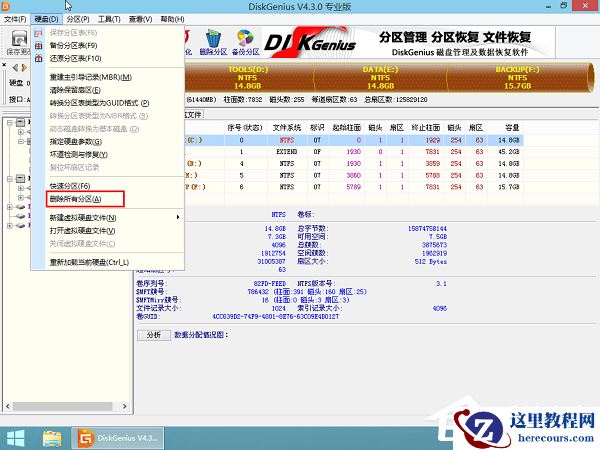This screenshot has width=600, height=450.
Task: Collapse the topmost disk node in tree
Action: click(x=10, y=122)
